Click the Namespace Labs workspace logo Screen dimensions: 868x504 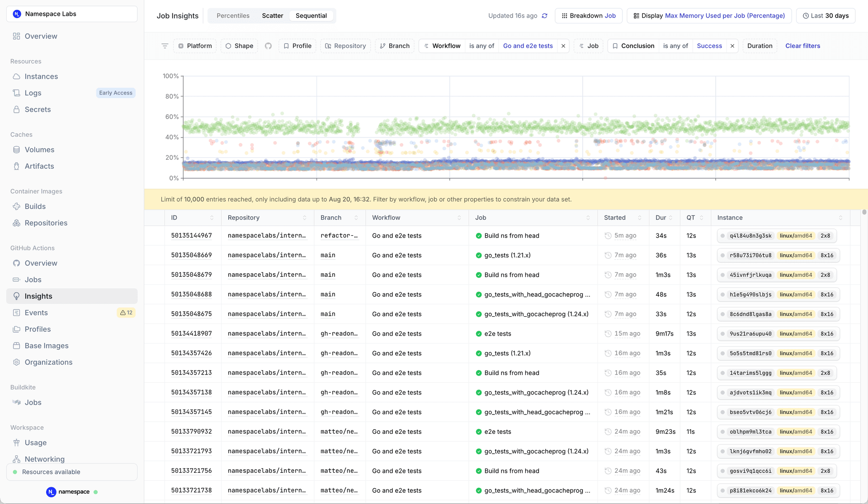click(x=17, y=14)
